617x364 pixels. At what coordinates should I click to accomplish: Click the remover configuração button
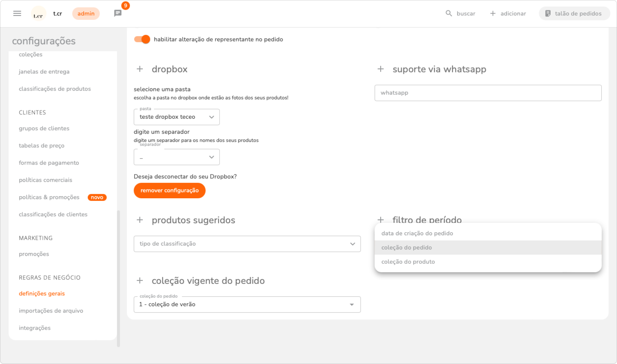tap(169, 191)
